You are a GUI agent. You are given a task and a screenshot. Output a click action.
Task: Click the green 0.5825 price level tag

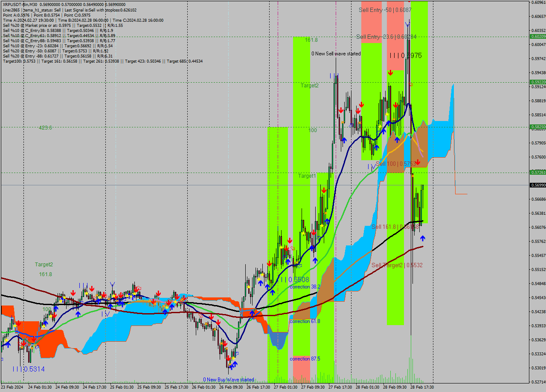537,127
